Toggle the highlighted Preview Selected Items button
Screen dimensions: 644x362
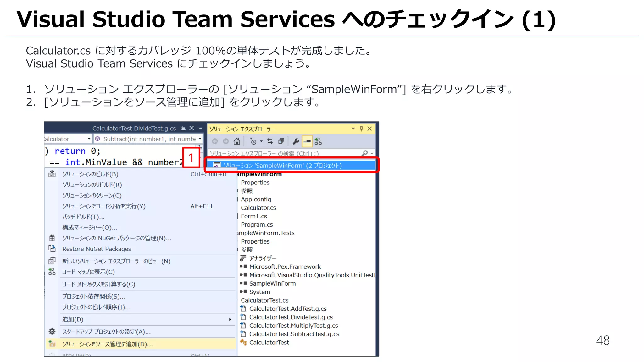point(307,141)
